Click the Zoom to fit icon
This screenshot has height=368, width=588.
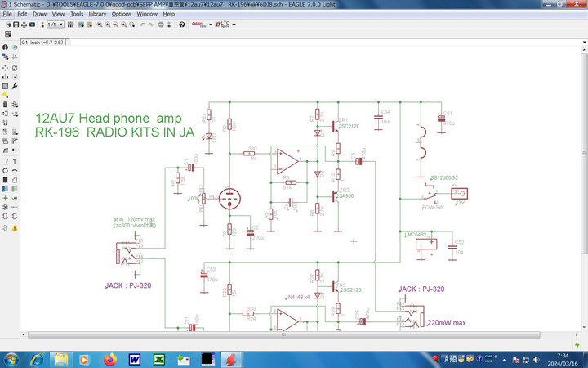point(99,25)
